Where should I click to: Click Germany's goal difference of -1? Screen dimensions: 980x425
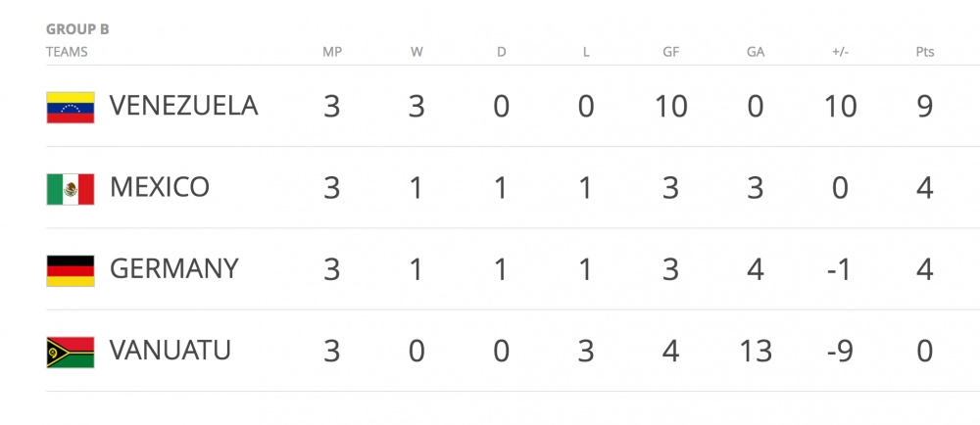pos(840,268)
